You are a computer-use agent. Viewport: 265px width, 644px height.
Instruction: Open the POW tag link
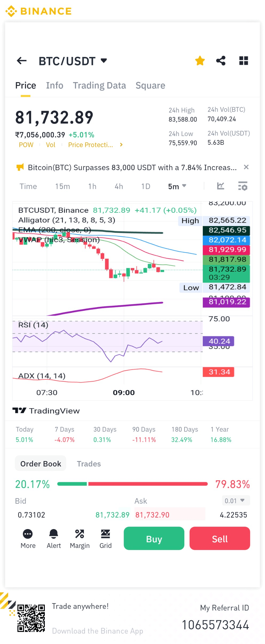click(x=26, y=145)
